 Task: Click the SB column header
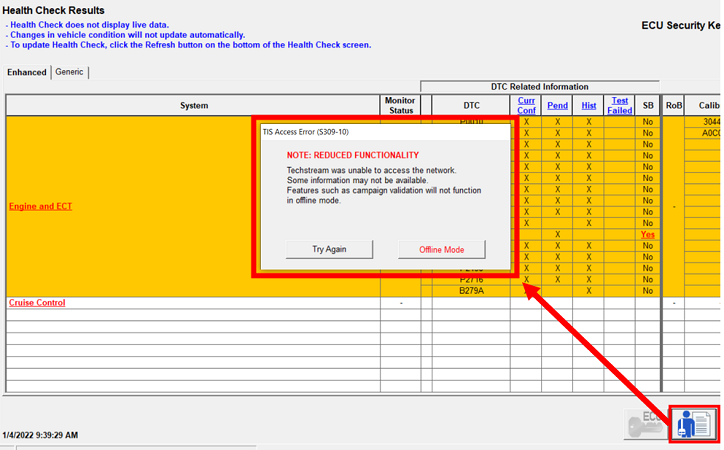coord(648,105)
